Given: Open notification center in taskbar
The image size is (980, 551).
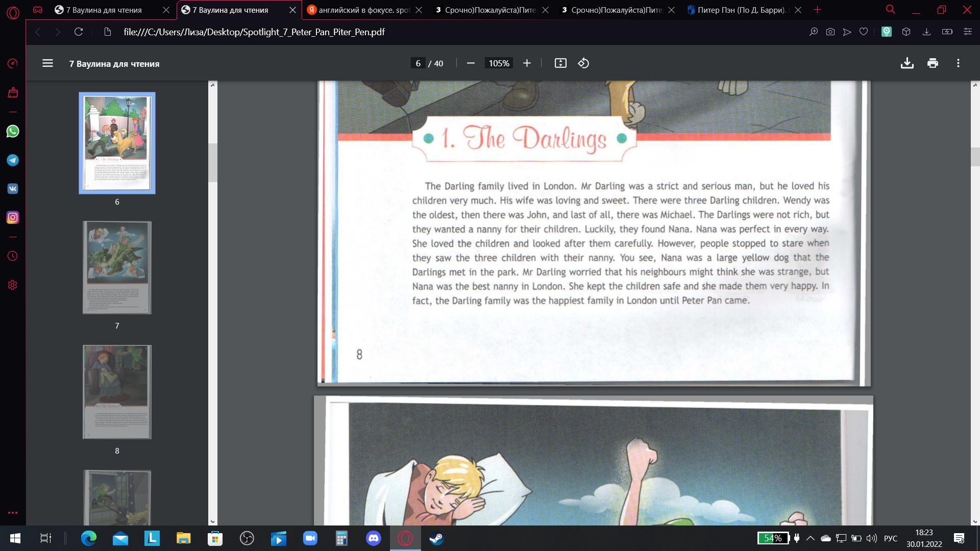Looking at the screenshot, I should click(x=959, y=538).
